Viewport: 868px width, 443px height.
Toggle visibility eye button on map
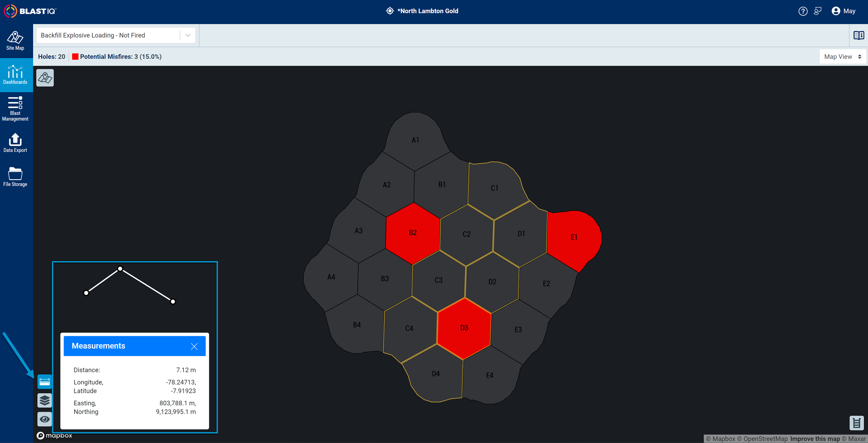pos(44,419)
